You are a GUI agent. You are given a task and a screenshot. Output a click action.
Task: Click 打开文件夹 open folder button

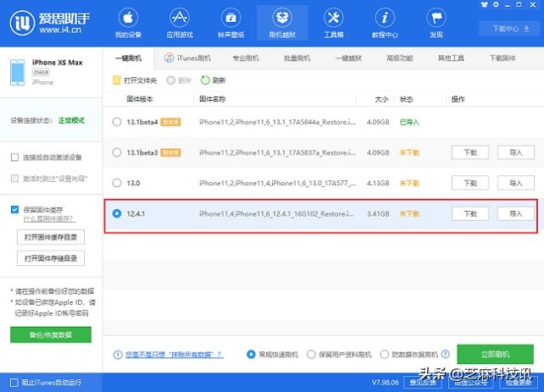[x=135, y=80]
